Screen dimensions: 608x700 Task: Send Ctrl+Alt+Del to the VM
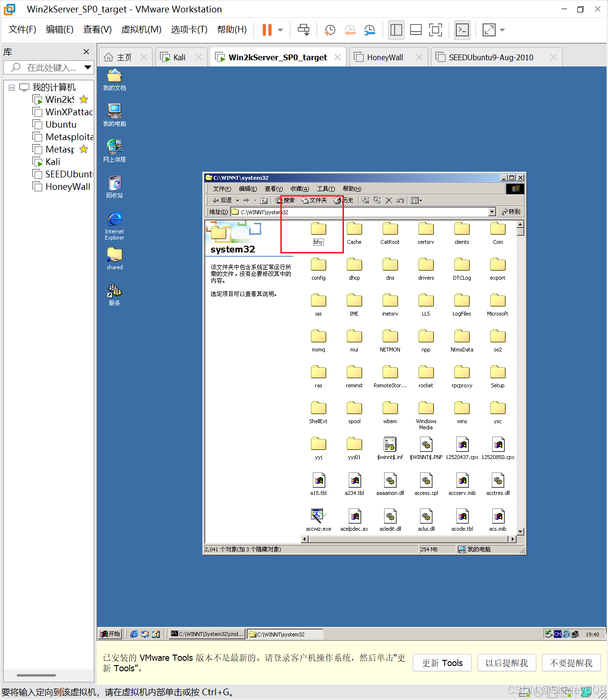[x=303, y=30]
